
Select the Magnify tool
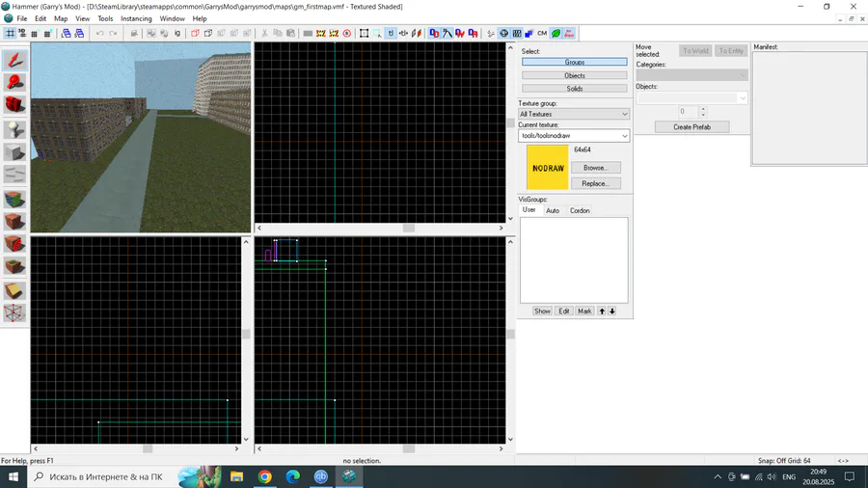[14, 82]
